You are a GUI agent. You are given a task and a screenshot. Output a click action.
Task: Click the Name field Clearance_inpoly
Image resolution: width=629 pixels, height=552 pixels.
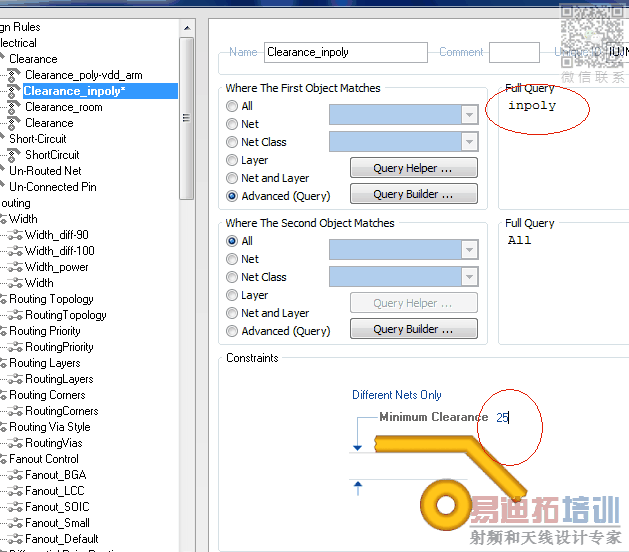(x=345, y=52)
